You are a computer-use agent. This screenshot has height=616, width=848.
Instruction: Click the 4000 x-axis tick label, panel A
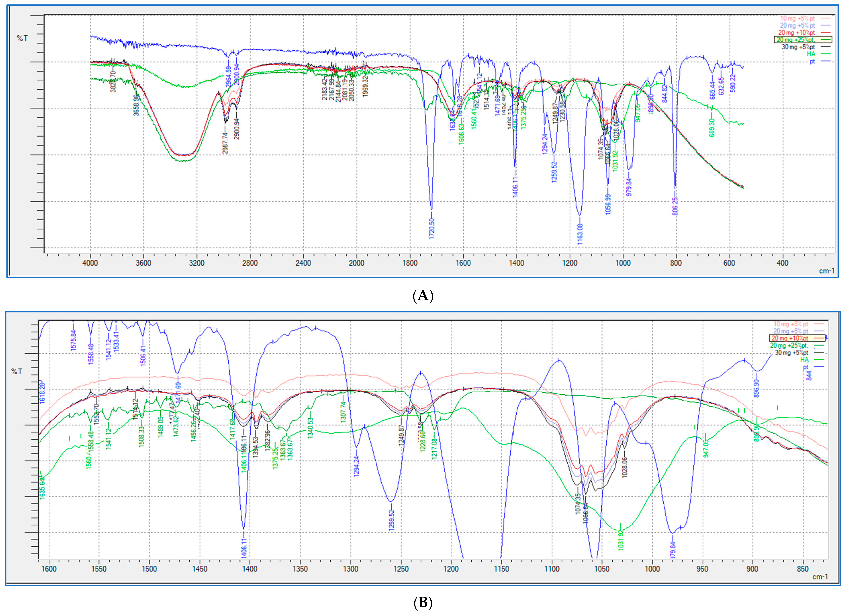pos(90,263)
